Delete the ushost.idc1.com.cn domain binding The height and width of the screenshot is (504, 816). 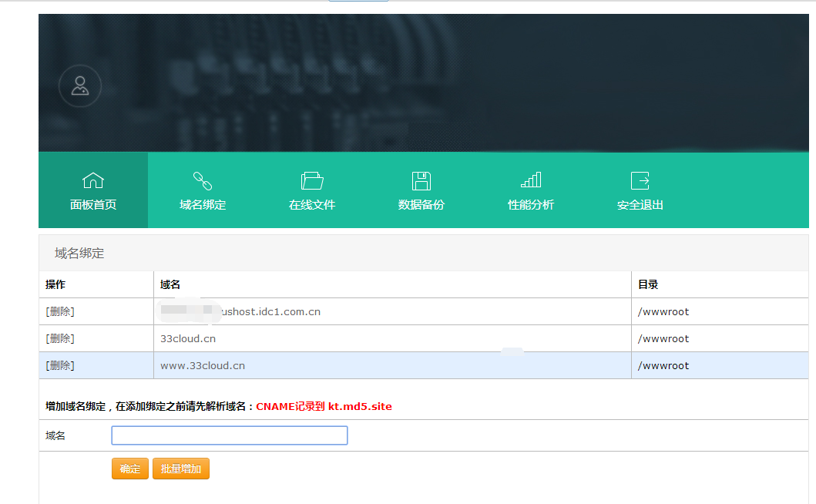point(60,311)
